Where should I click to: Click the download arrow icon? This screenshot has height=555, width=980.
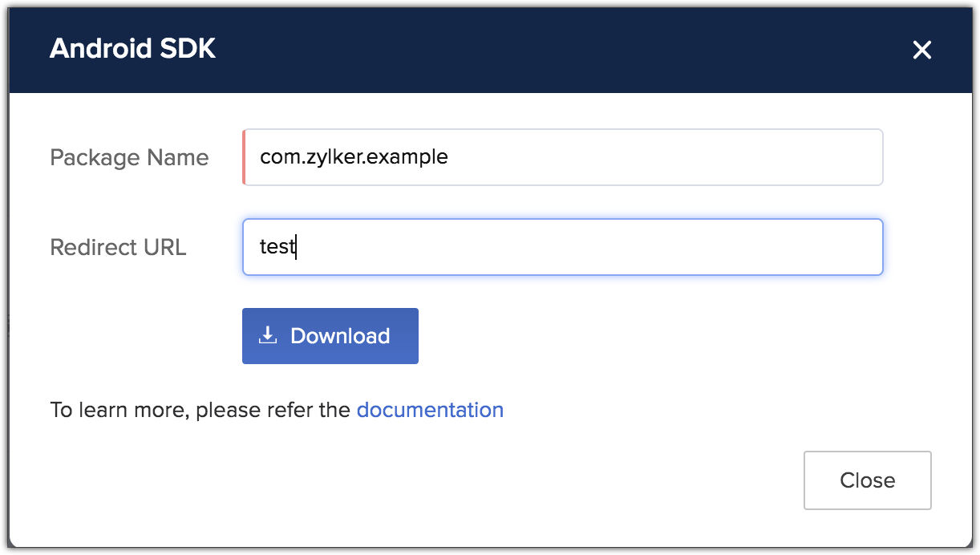pos(268,335)
